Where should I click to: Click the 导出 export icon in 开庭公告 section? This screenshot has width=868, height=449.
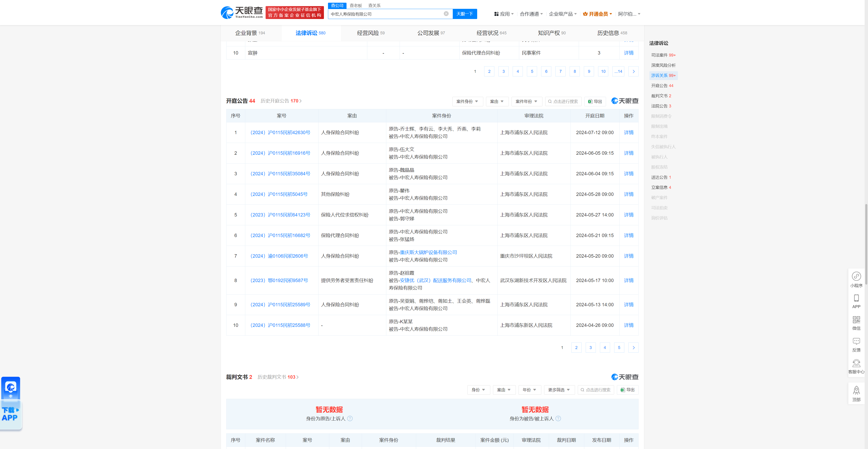pyautogui.click(x=590, y=102)
